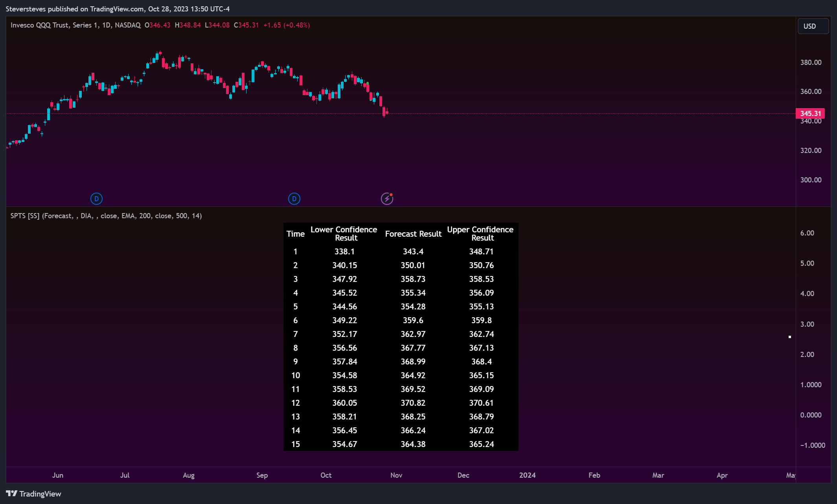Click the TradingView logo at bottom left

(x=33, y=494)
